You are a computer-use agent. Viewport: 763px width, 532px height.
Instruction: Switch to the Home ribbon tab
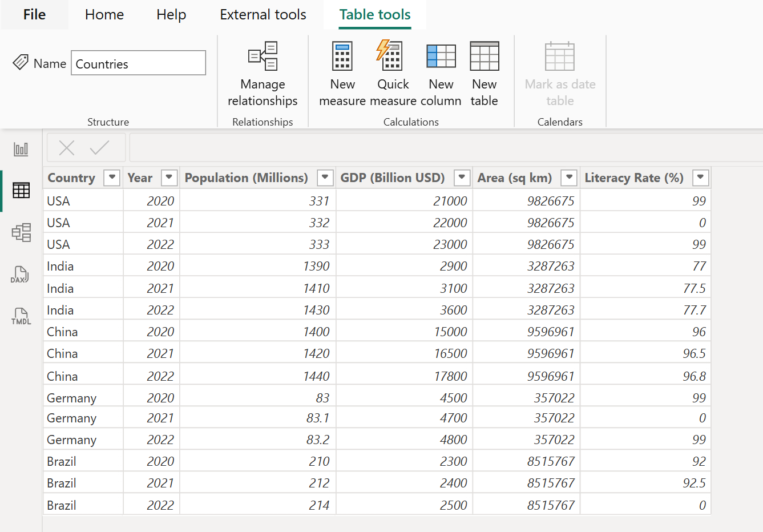coord(104,14)
